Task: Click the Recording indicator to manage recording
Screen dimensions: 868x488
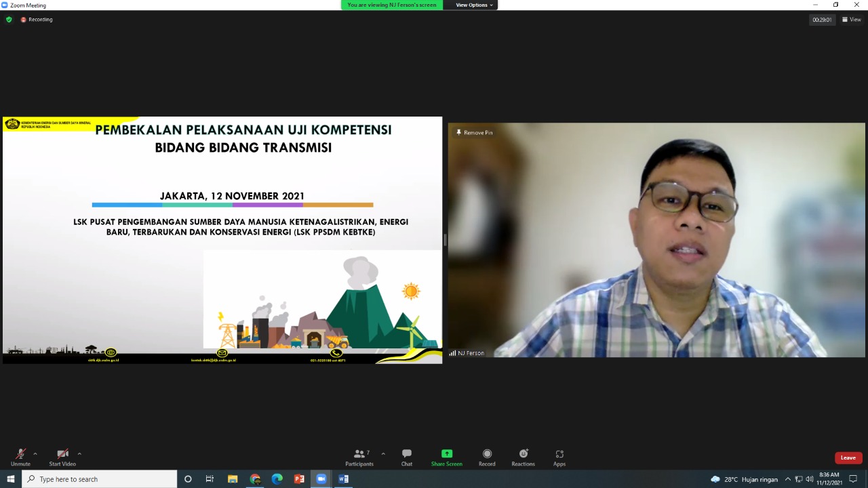Action: click(37, 19)
